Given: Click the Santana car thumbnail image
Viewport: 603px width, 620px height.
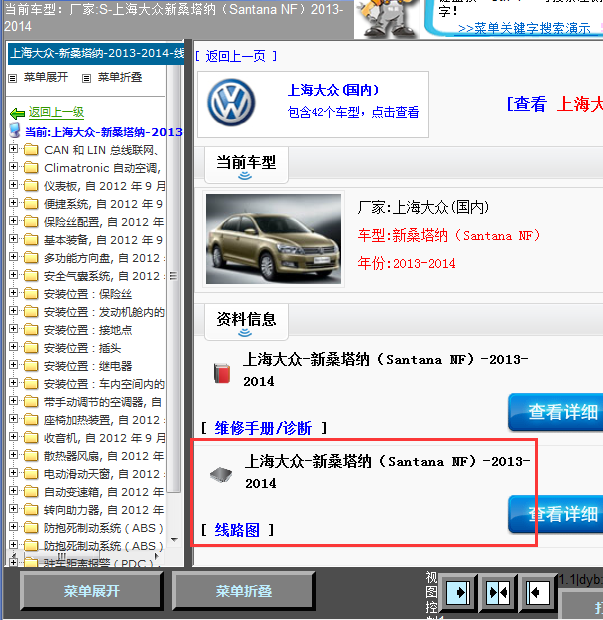Looking at the screenshot, I should (x=274, y=239).
